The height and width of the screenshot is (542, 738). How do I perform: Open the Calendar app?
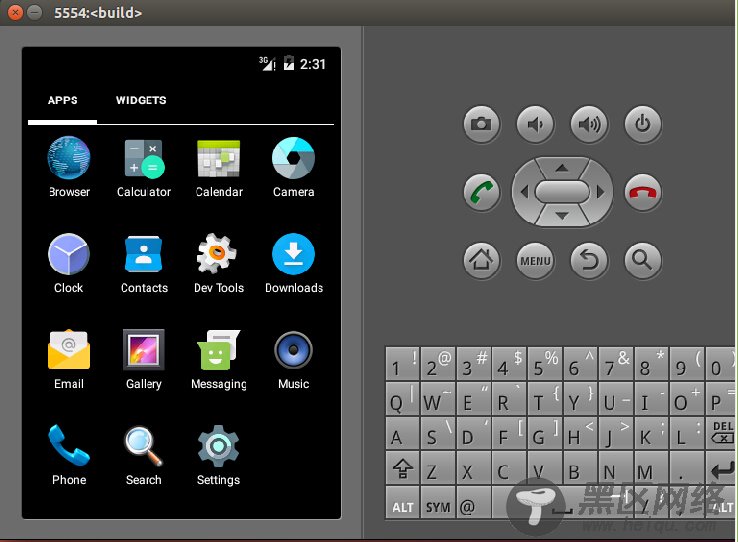click(x=219, y=167)
